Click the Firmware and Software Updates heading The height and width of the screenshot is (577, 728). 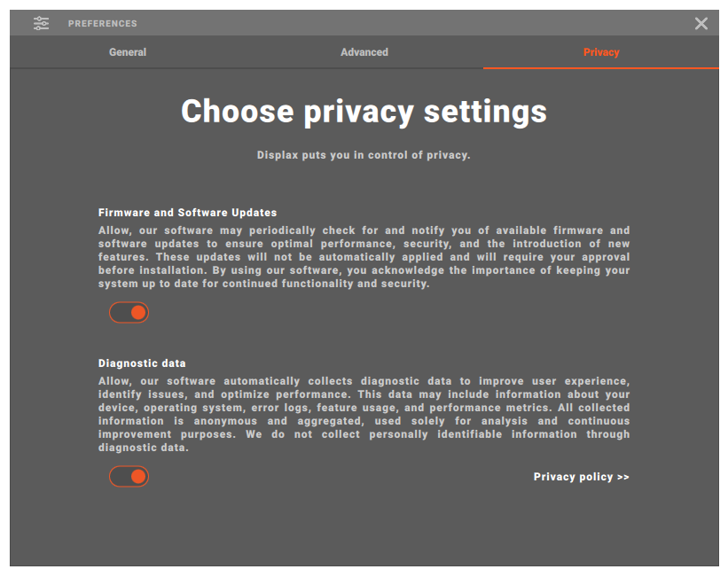pos(187,213)
